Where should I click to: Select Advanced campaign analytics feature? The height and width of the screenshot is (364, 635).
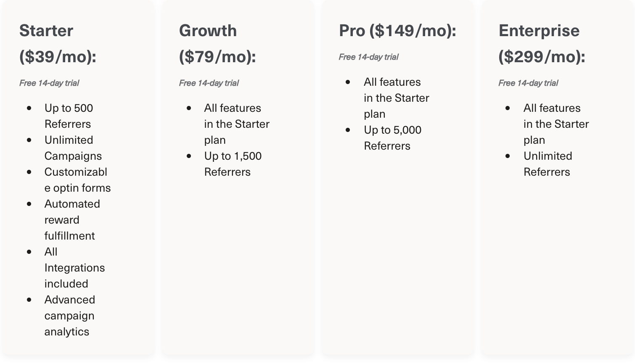click(70, 316)
